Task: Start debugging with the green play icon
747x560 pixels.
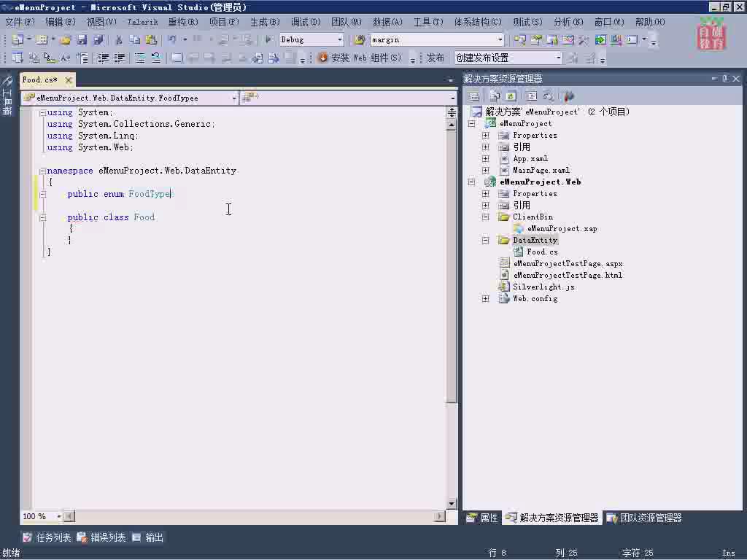Action: 268,40
